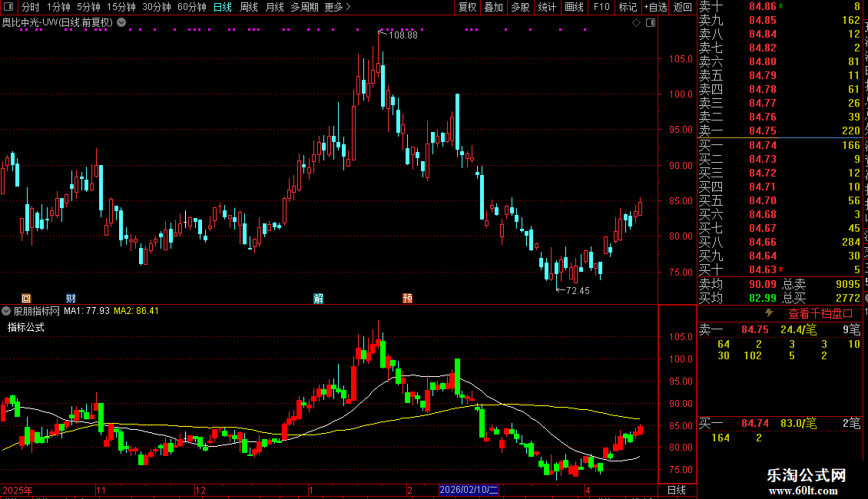The height and width of the screenshot is (499, 868).
Task: Select the 买八 84.66 order row
Action: tap(780, 242)
